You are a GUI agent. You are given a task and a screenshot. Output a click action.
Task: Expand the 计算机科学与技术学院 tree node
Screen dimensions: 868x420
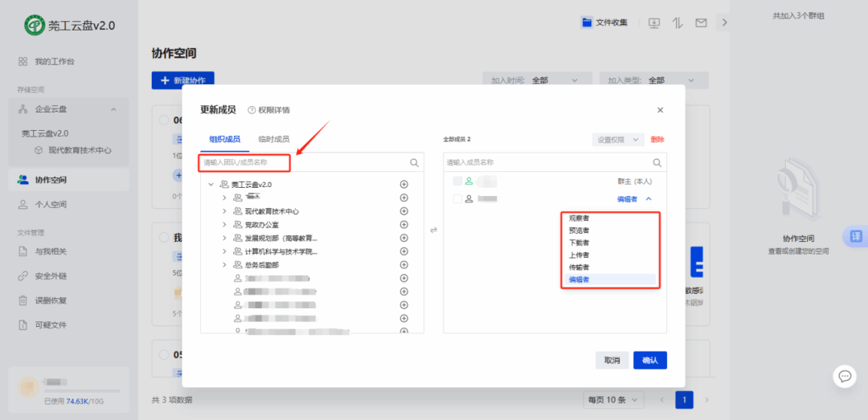[224, 251]
